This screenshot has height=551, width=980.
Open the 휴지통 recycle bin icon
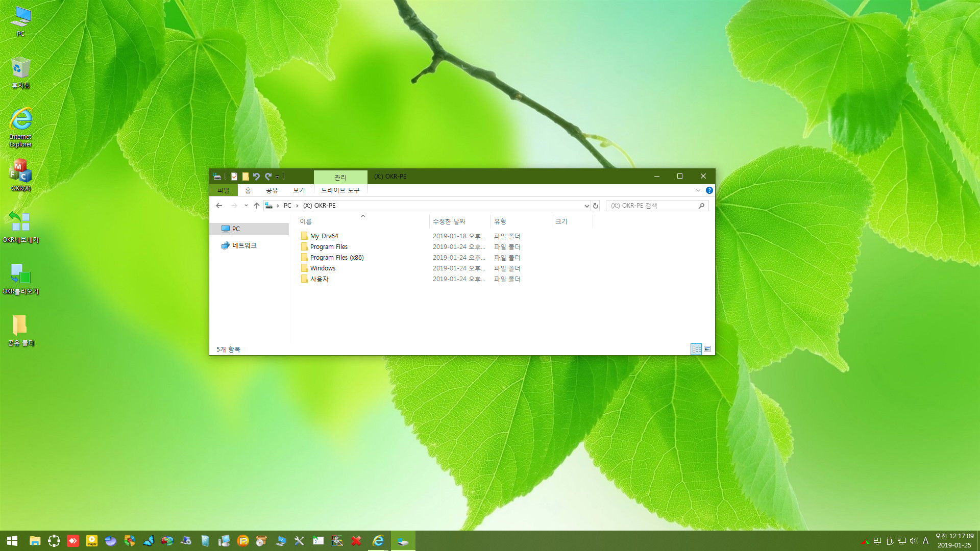click(x=20, y=73)
